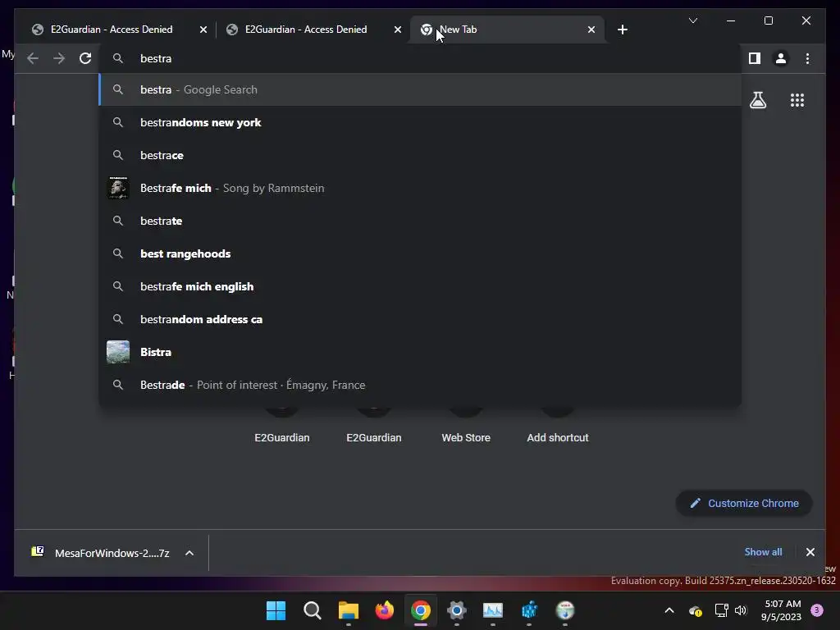Open volume tray icon

741,610
